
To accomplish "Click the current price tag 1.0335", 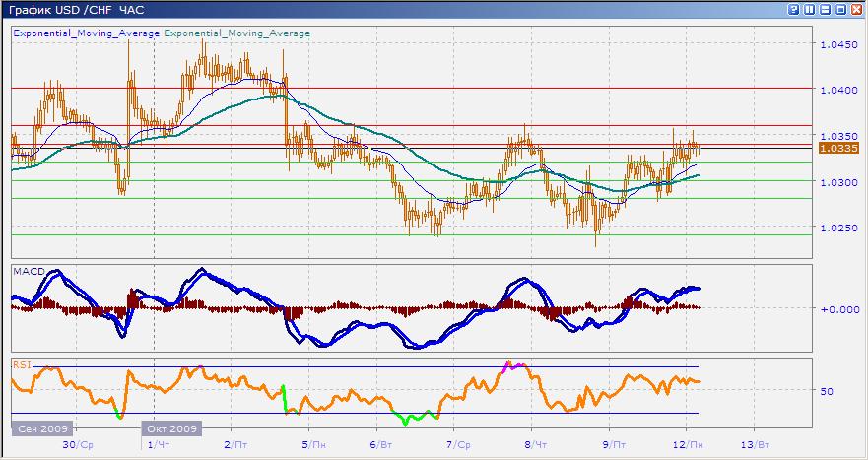I will click(x=840, y=148).
